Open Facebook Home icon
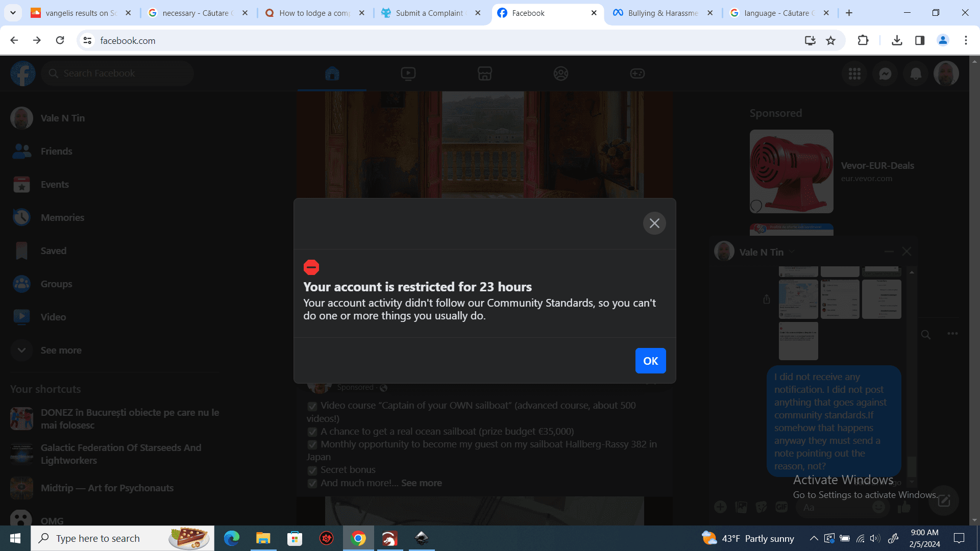980x551 pixels. [x=332, y=74]
